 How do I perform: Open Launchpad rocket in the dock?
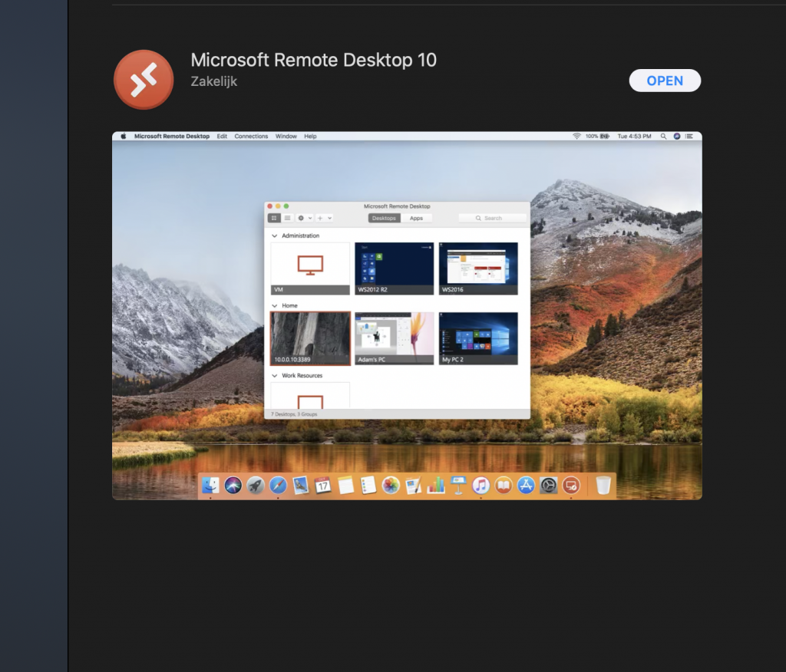256,485
